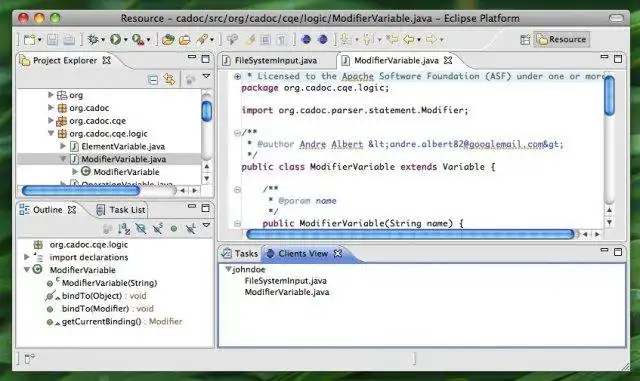Close the Clients View tab
640x381 pixels.
[338, 254]
